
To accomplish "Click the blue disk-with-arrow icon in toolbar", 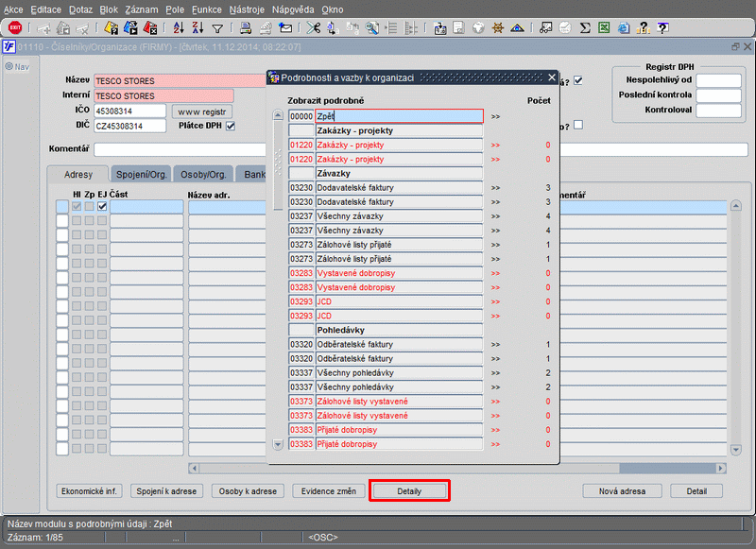I will tap(439, 28).
